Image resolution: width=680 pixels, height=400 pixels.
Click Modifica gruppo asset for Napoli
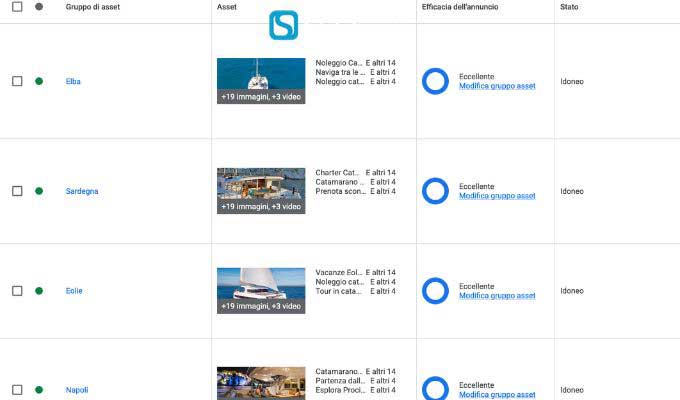tap(497, 394)
